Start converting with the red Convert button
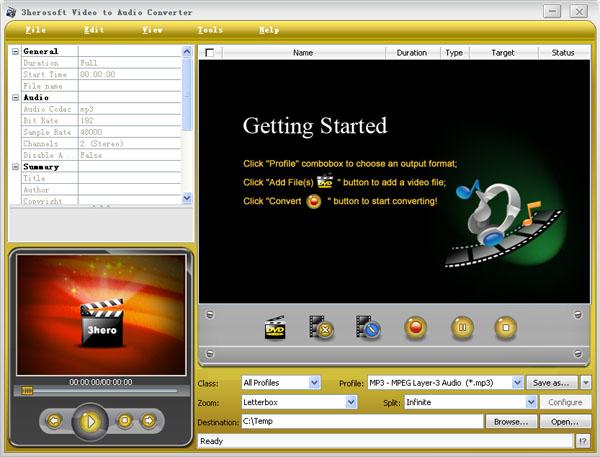The image size is (600, 457). [x=416, y=327]
